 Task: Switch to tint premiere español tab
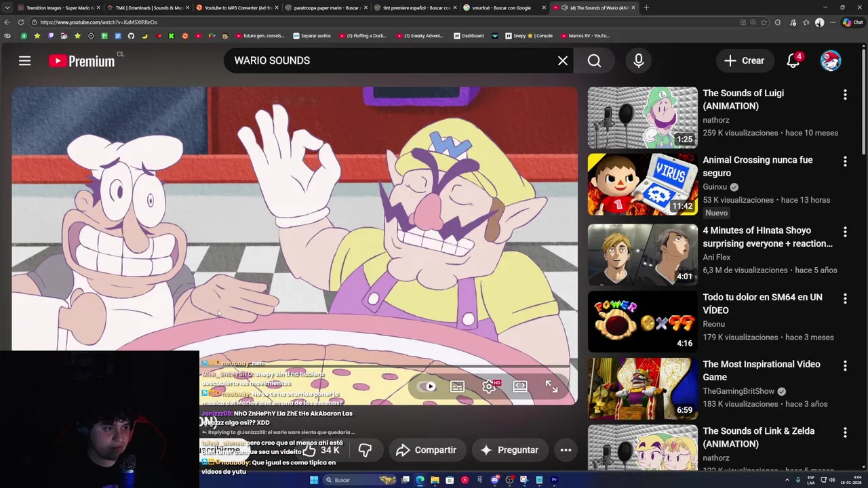click(416, 7)
